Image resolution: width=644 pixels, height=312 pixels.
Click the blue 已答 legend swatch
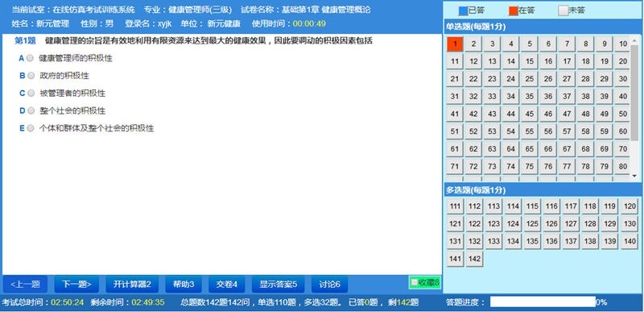pos(463,10)
